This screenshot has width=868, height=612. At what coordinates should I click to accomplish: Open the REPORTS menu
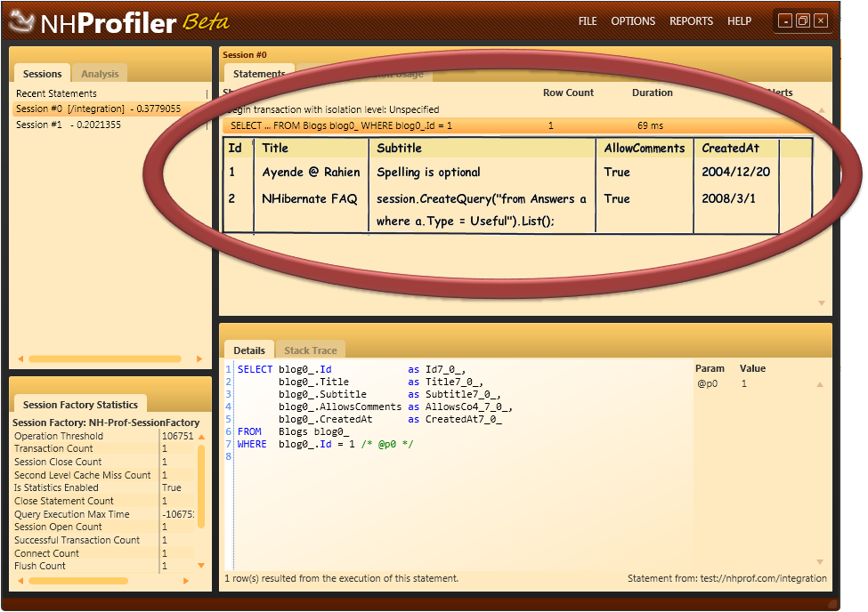click(691, 21)
